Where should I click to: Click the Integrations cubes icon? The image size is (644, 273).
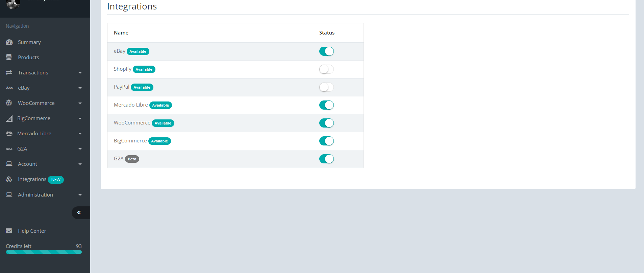[9, 179]
